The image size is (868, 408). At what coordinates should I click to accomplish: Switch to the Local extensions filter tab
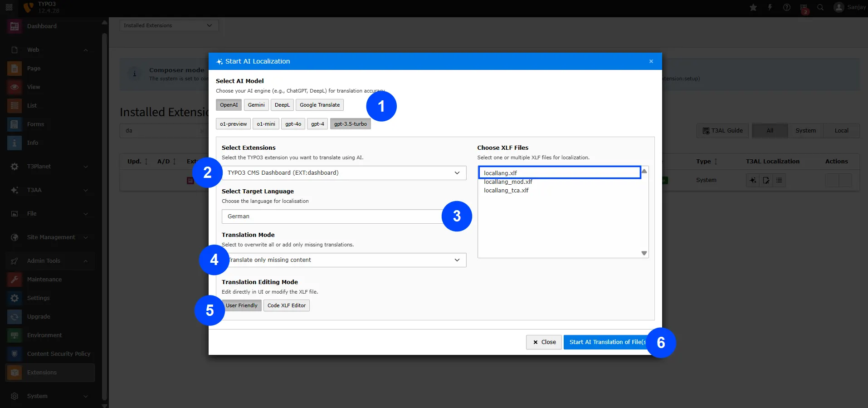tap(841, 131)
